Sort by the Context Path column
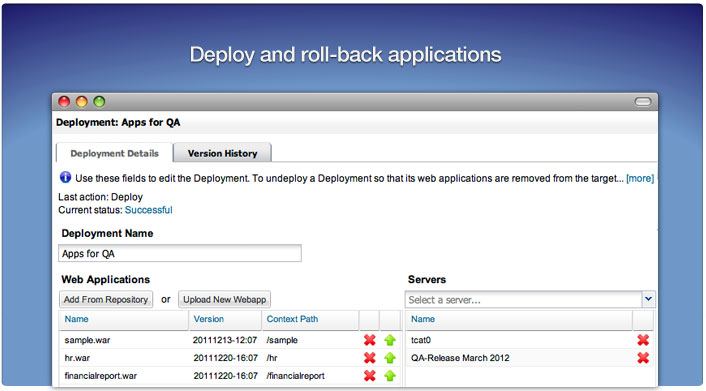The height and width of the screenshot is (391, 706). coord(310,319)
